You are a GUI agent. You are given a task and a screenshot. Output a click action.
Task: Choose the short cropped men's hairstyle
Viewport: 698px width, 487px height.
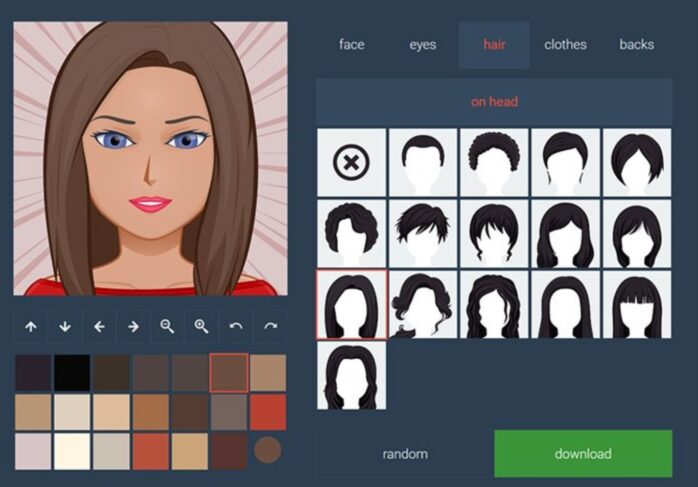tap(423, 162)
